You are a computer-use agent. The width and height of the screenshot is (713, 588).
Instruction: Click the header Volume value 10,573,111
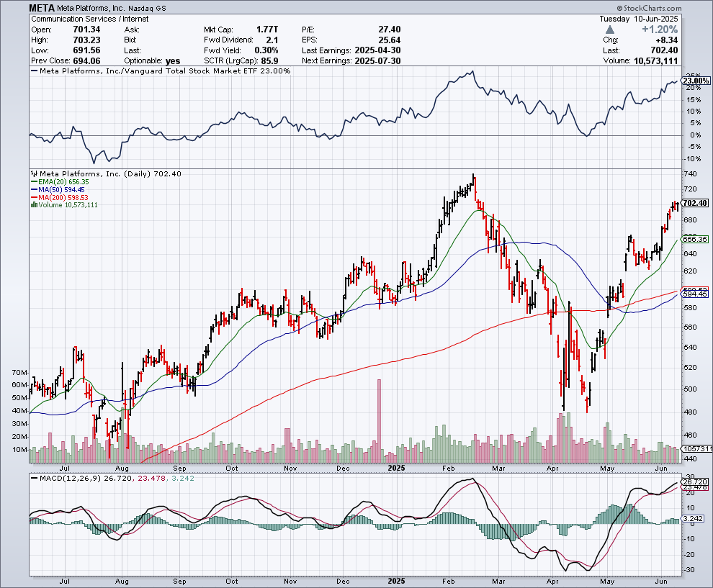(655, 61)
